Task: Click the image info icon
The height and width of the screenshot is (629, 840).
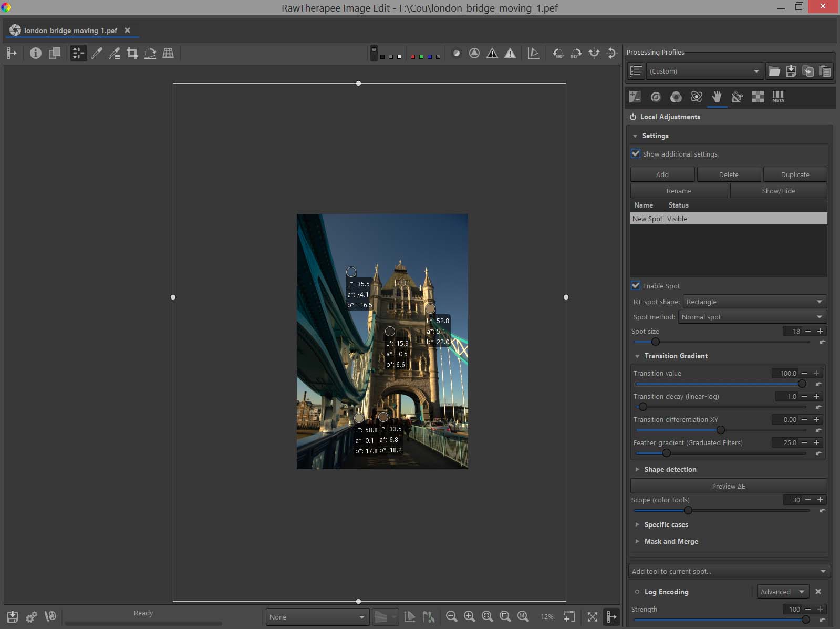Action: (x=35, y=53)
